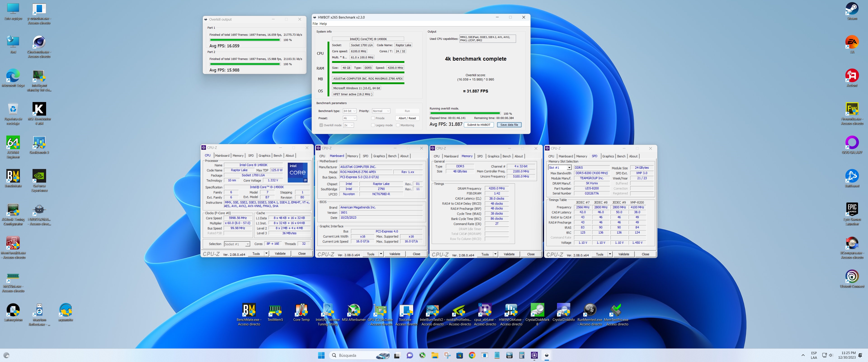Launch TestMem5 desktop icon

pyautogui.click(x=275, y=312)
